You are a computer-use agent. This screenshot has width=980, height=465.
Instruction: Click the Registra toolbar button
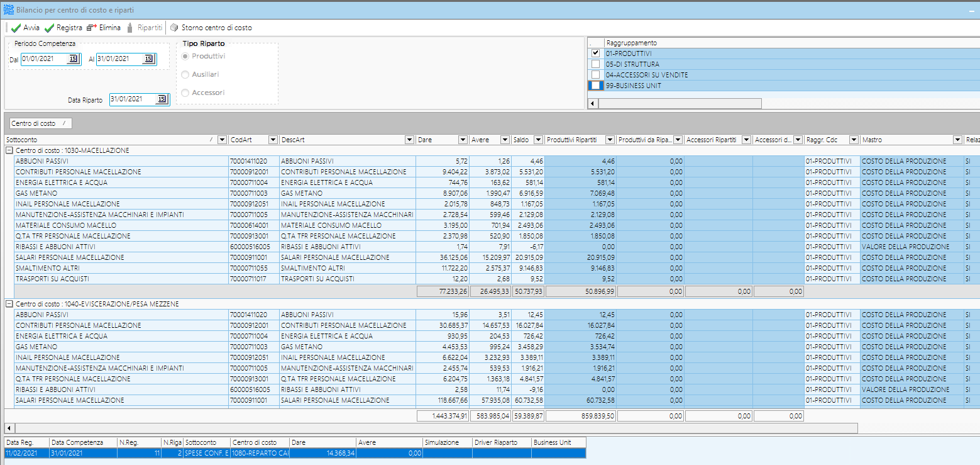point(63,28)
